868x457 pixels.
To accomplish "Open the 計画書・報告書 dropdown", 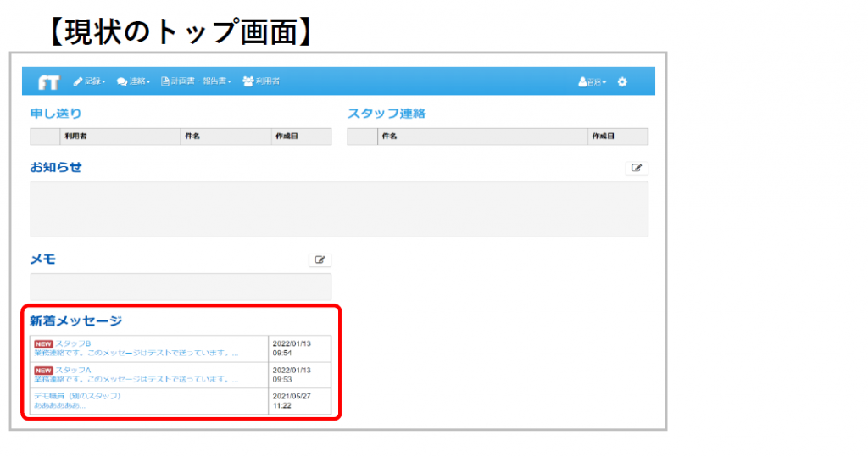I will [197, 81].
